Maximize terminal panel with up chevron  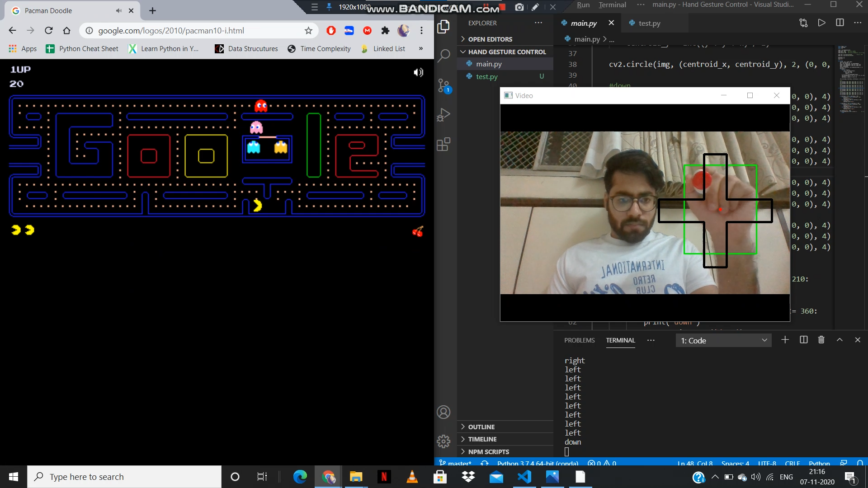tap(840, 340)
